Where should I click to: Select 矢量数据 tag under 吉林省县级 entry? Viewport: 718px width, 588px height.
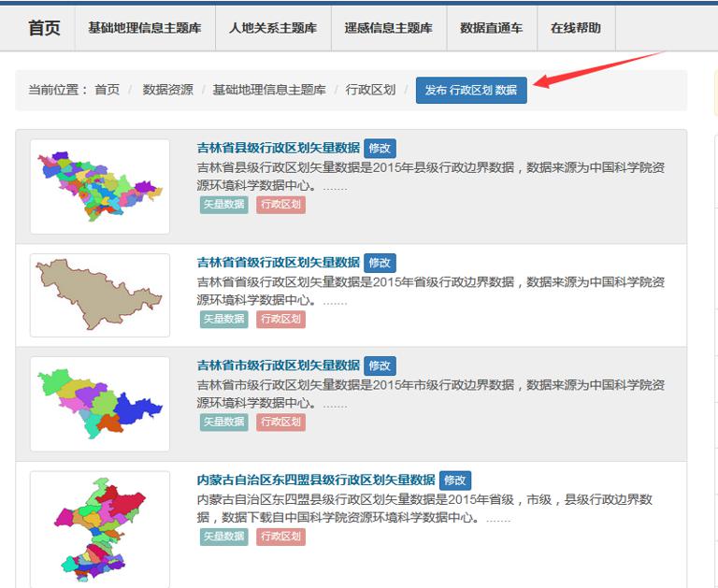[224, 204]
